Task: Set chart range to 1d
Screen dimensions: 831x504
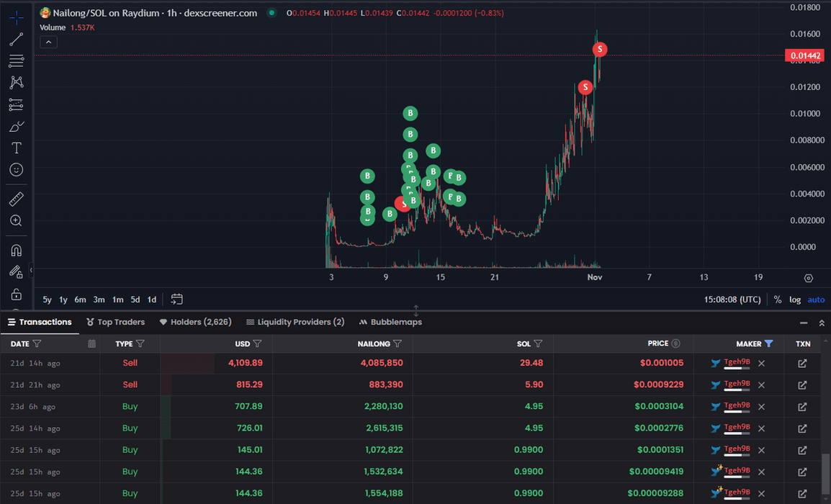Action: click(151, 300)
